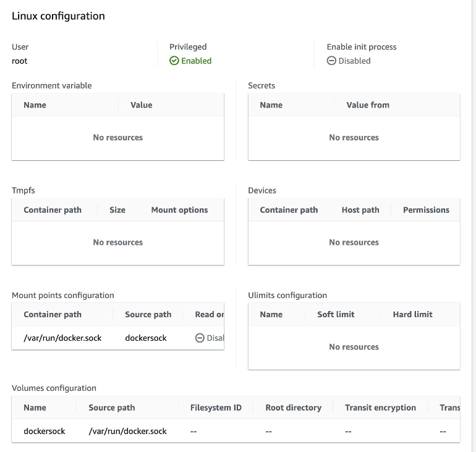Sort Volumes table by Root directory column
The height and width of the screenshot is (452, 476).
pyautogui.click(x=293, y=408)
